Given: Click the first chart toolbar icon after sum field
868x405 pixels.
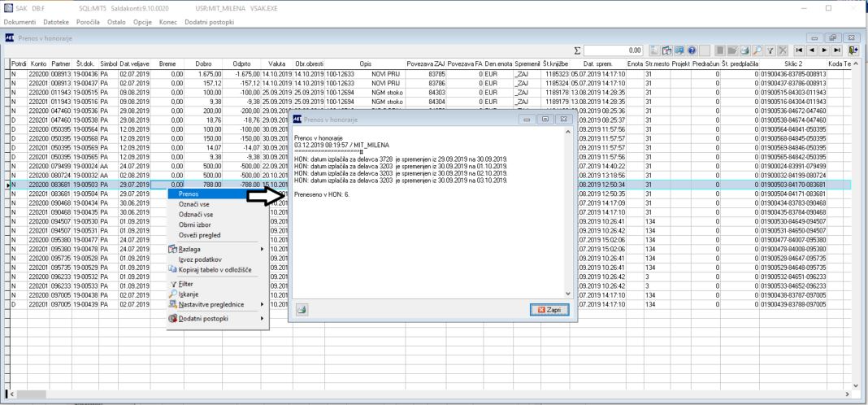Looking at the screenshot, I should (654, 50).
